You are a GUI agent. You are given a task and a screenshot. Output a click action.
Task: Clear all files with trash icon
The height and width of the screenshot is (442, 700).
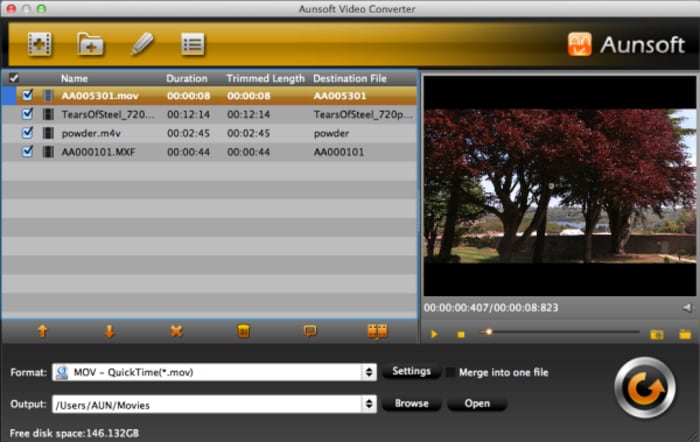point(243,331)
